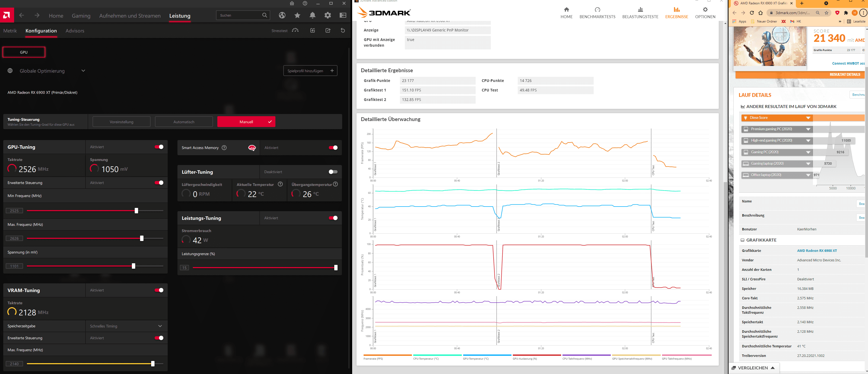Click the GPU selection button
This screenshot has width=868, height=374.
[x=24, y=52]
